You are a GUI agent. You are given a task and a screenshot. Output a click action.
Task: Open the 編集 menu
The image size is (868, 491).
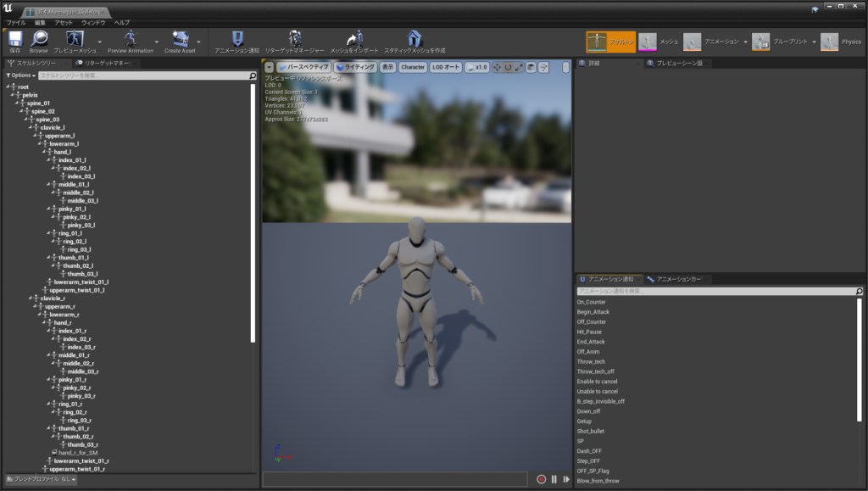40,23
